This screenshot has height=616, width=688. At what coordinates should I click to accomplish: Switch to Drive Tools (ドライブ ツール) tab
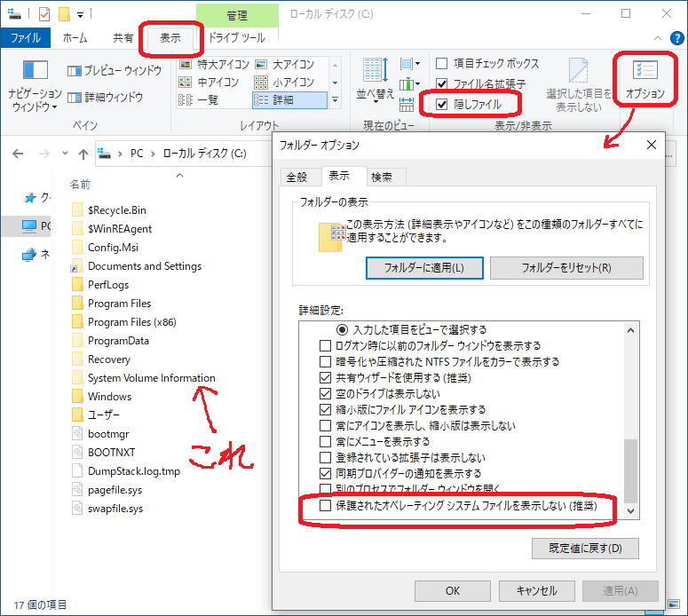click(237, 38)
